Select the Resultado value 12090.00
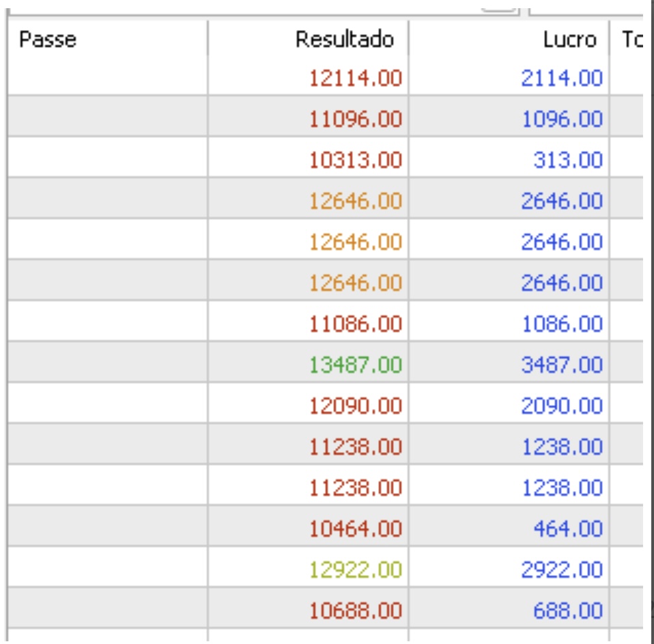The width and height of the screenshot is (654, 644). (x=356, y=406)
